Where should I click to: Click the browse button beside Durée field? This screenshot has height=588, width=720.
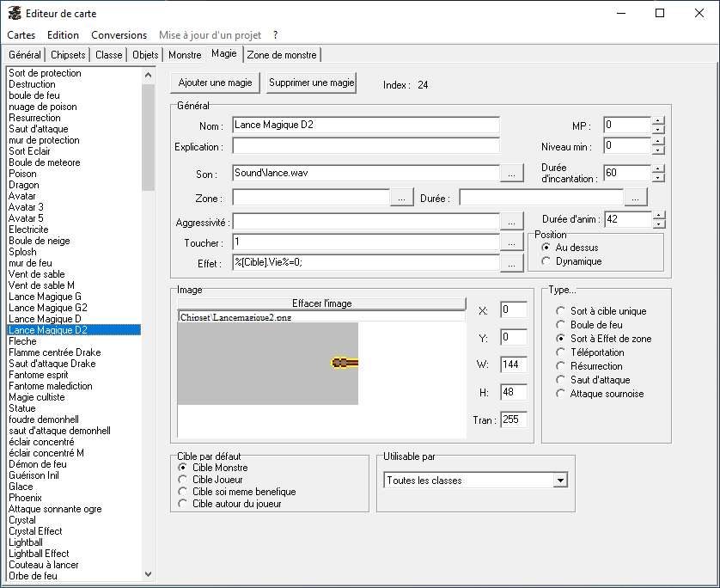(636, 198)
